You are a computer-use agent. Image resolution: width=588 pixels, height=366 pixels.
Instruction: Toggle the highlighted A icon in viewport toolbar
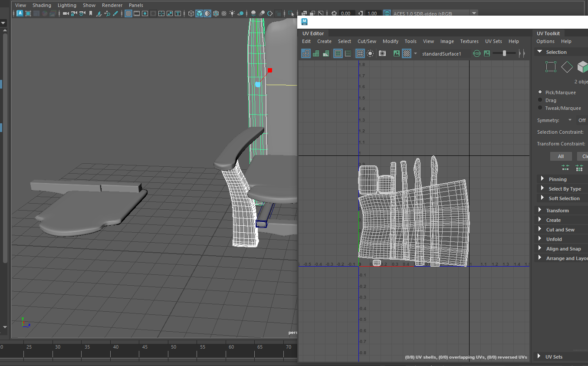coord(20,13)
